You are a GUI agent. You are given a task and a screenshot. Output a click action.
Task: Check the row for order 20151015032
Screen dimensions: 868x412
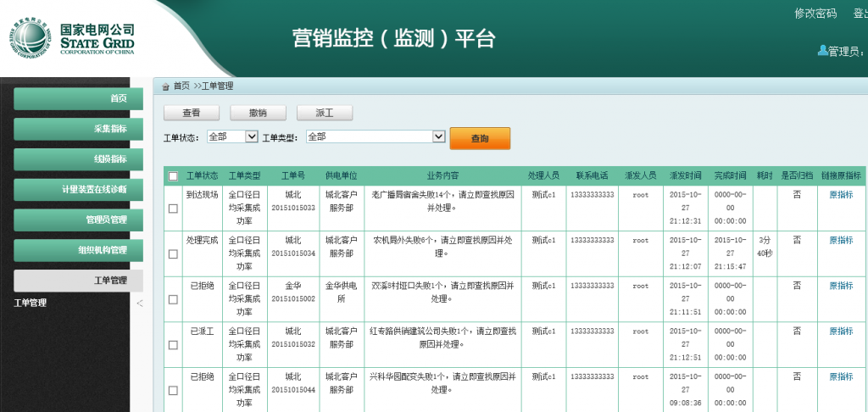point(173,344)
